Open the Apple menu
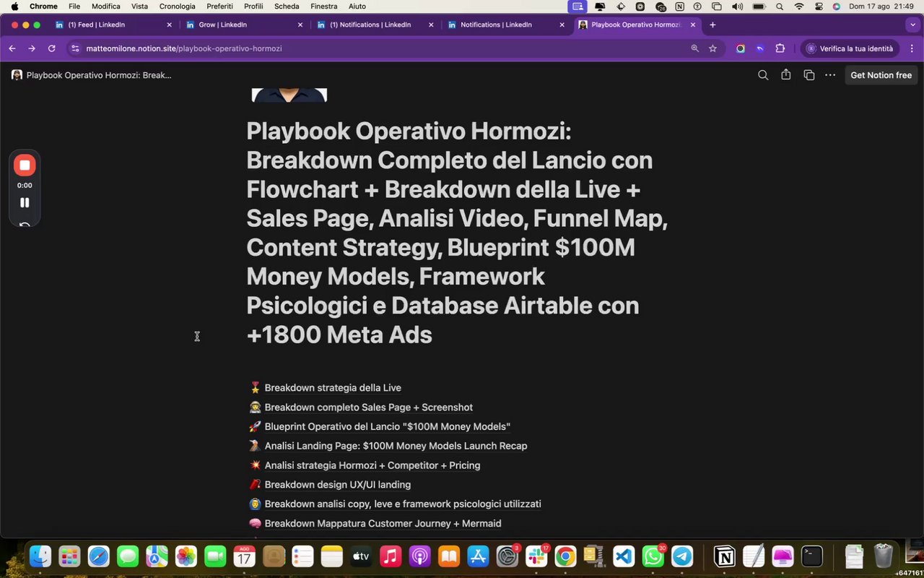924x578 pixels. click(x=14, y=7)
